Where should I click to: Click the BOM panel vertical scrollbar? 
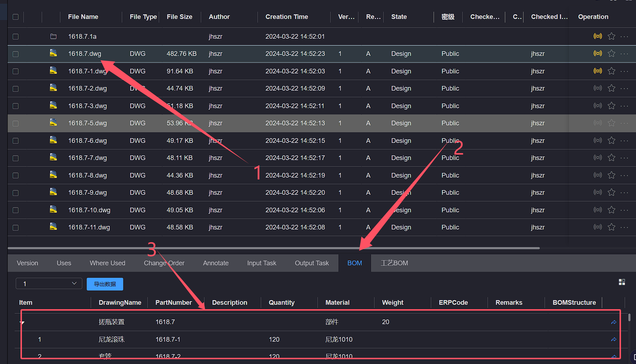tap(629, 317)
